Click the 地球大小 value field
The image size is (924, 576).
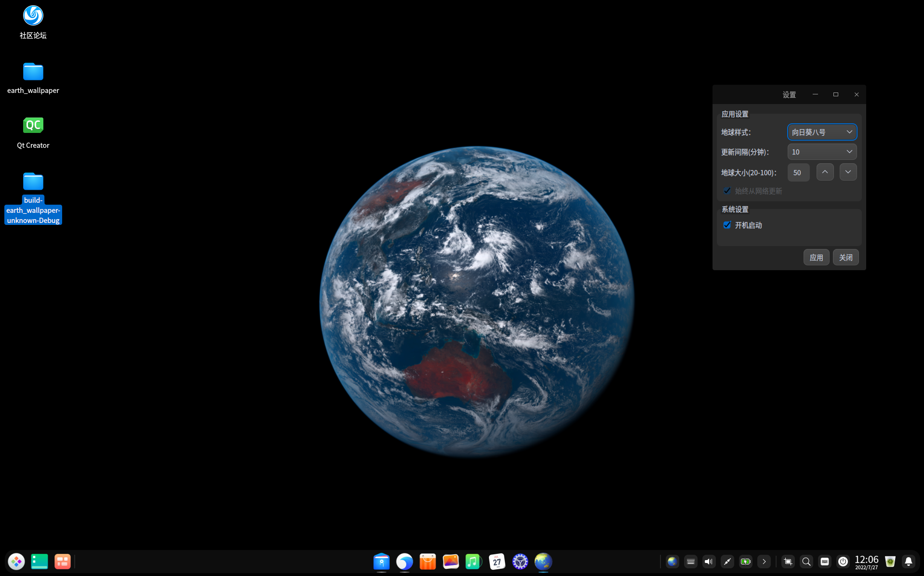pos(798,172)
